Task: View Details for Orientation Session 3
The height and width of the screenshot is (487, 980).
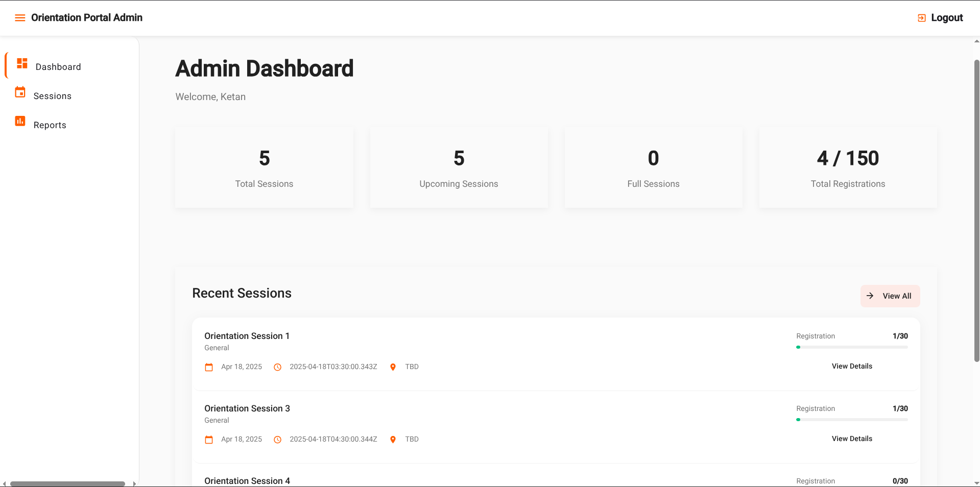Action: pos(851,439)
